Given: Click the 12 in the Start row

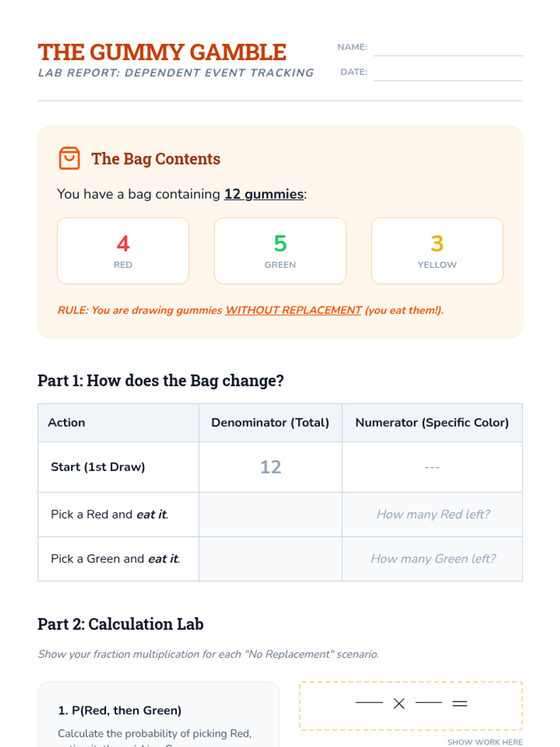Looking at the screenshot, I should click(271, 467).
